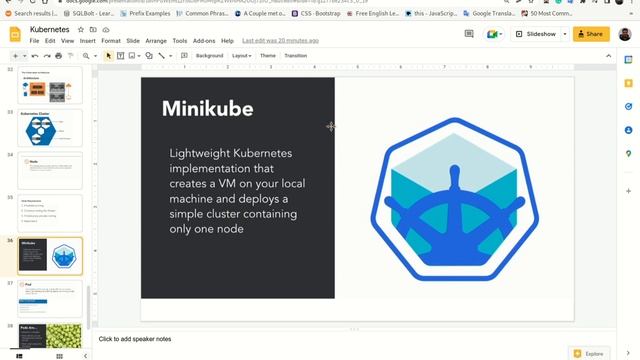The width and height of the screenshot is (640, 360).
Task: Open Maps in side panel
Action: [628, 154]
